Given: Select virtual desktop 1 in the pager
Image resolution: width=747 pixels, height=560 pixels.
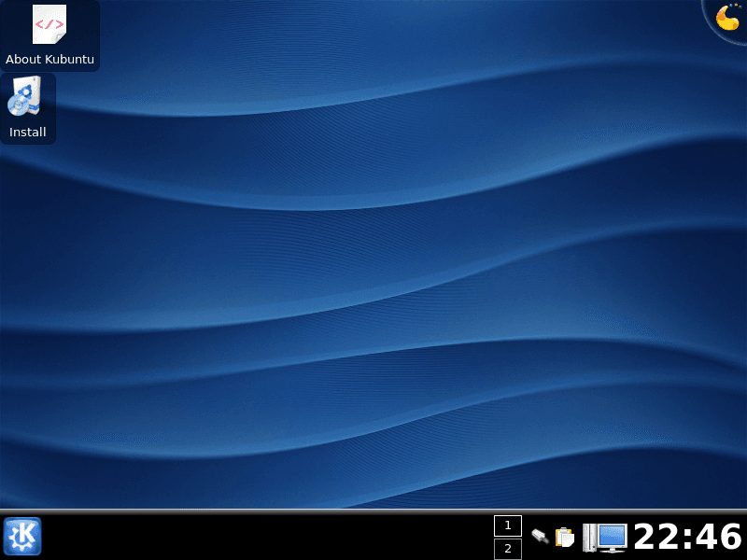Looking at the screenshot, I should point(508,525).
